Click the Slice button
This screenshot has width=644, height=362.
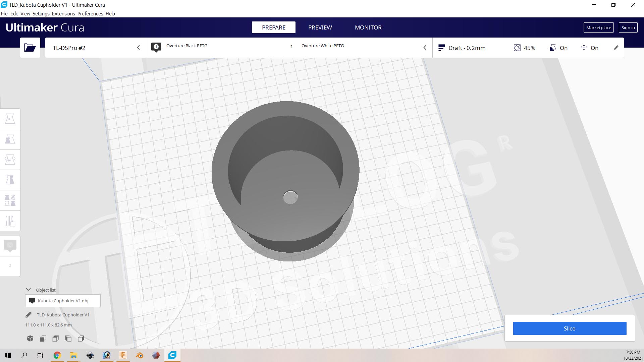570,328
